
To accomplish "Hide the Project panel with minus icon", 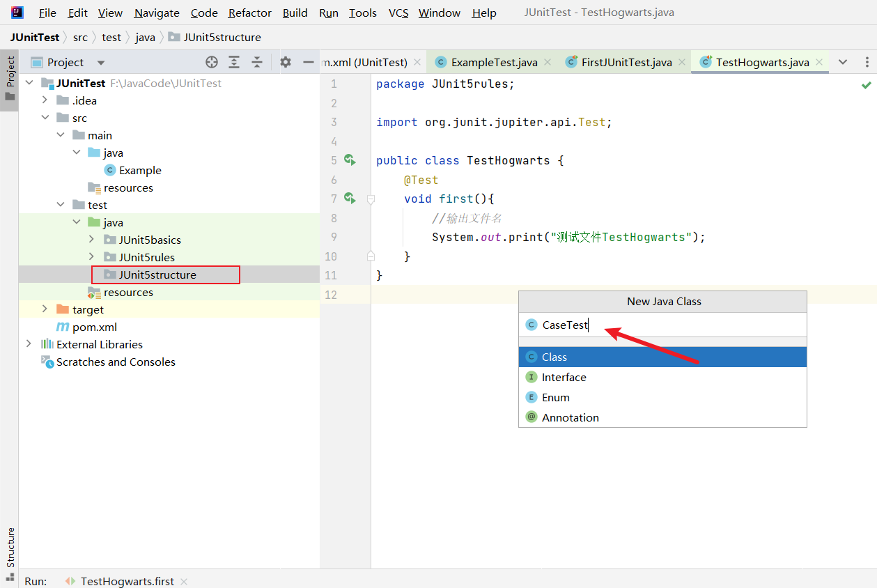I will pos(309,62).
